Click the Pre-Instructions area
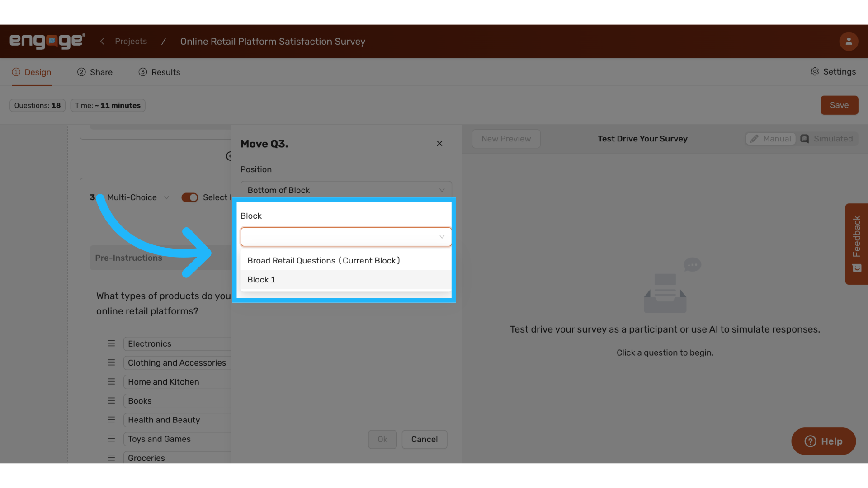This screenshot has height=488, width=868. coord(160,258)
